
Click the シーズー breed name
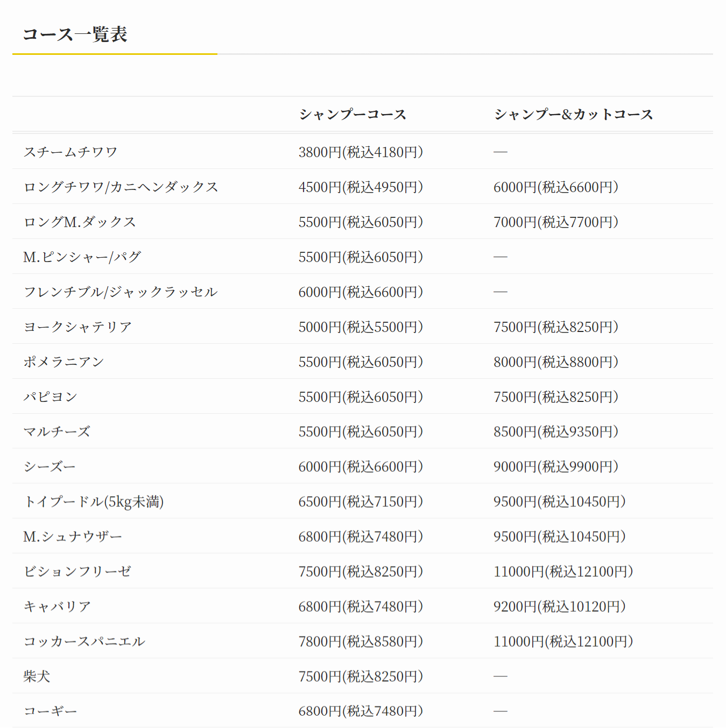pos(50,467)
